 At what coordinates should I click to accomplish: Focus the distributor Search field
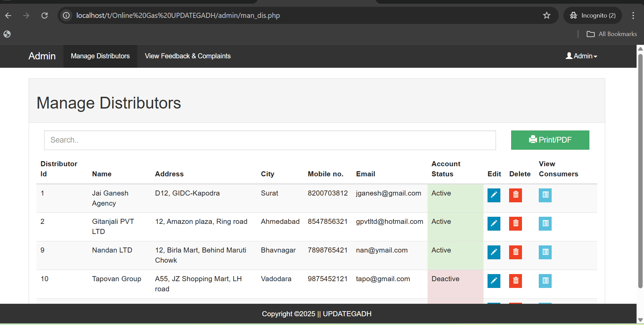click(270, 140)
